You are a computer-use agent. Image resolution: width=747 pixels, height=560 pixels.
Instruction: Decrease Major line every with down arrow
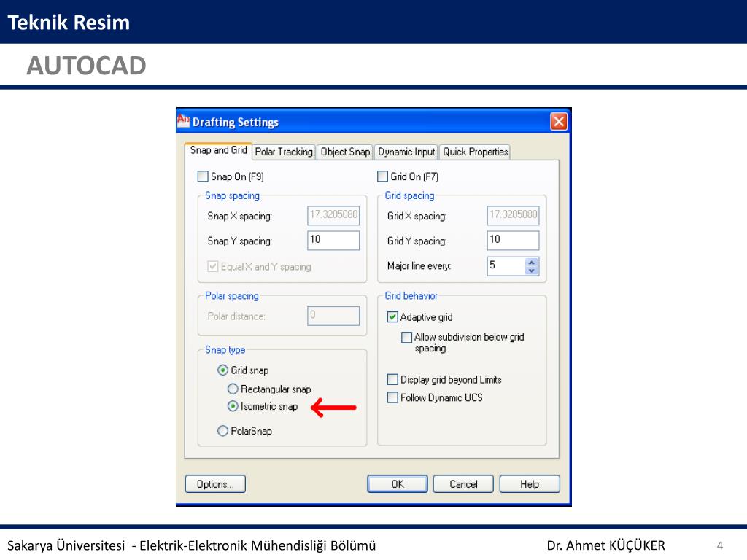coord(532,271)
